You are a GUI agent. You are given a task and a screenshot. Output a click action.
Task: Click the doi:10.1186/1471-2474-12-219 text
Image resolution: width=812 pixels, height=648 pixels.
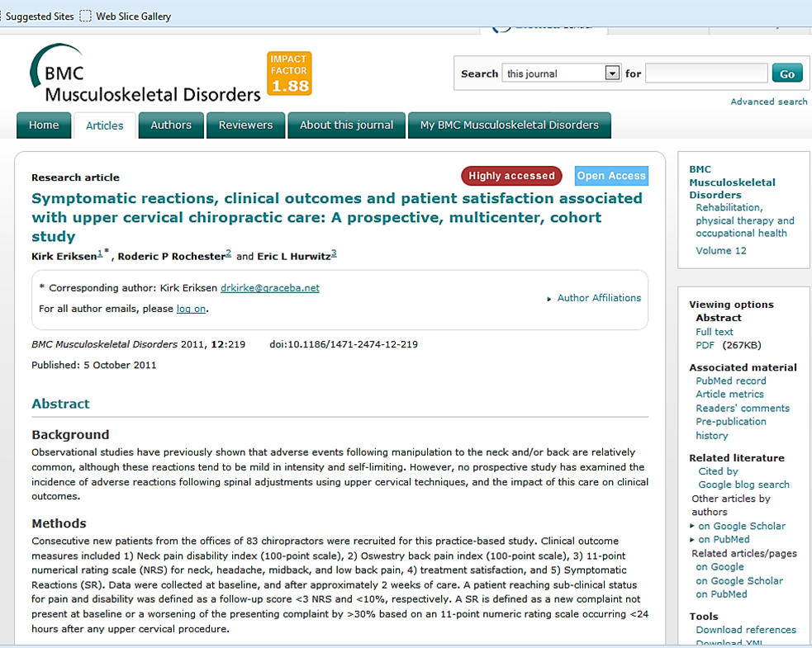(x=344, y=344)
